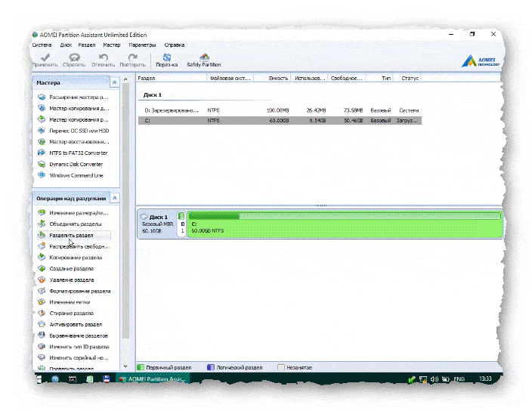Click the Перезагрузка (Reload) toolbar icon
This screenshot has width=532, height=411.
coord(166,60)
